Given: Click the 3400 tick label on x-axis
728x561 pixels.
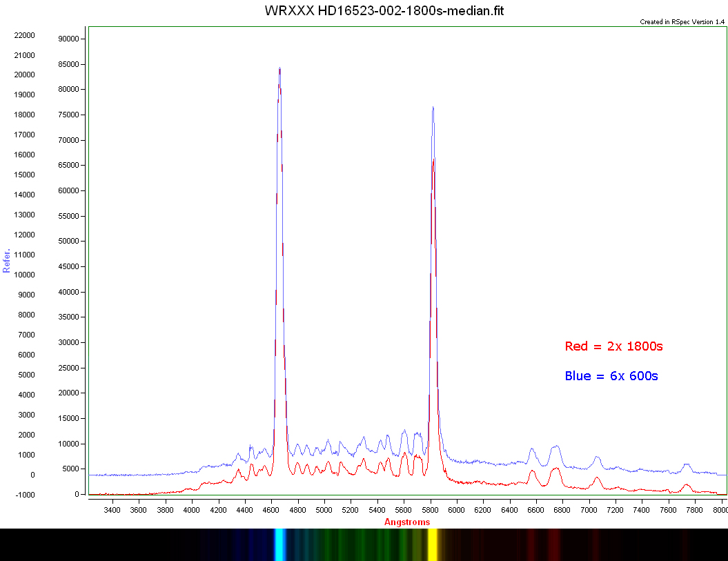Looking at the screenshot, I should (112, 511).
